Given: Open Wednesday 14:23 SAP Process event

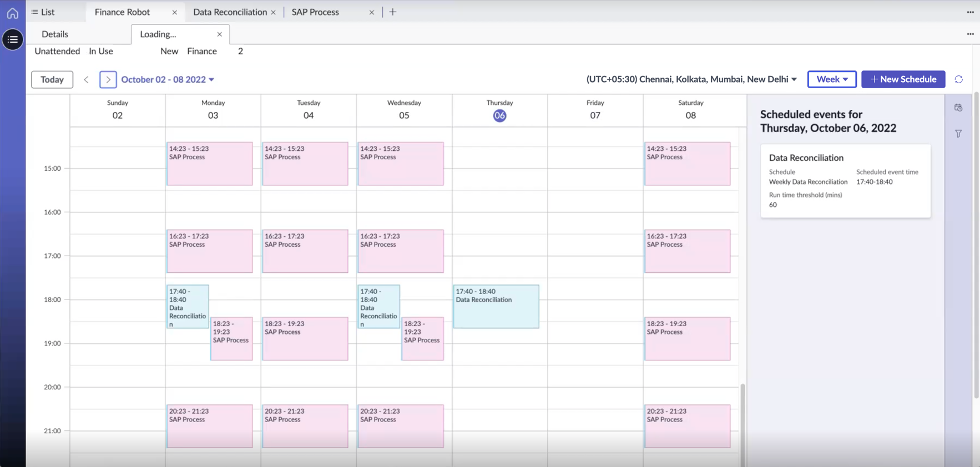Looking at the screenshot, I should point(401,164).
